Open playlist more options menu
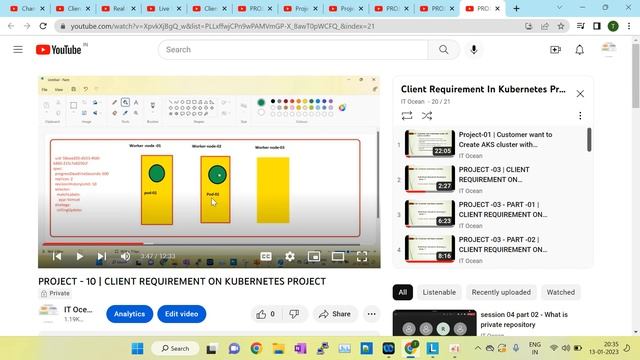This screenshot has width=640, height=360. pos(580,116)
